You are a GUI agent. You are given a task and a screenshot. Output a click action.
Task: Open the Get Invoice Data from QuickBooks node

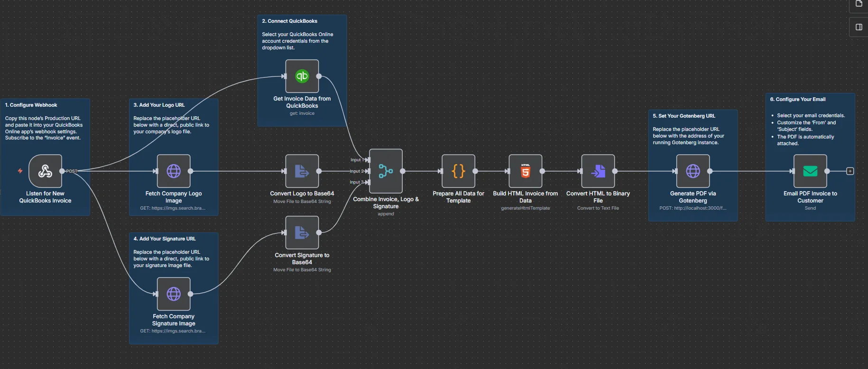pyautogui.click(x=302, y=76)
